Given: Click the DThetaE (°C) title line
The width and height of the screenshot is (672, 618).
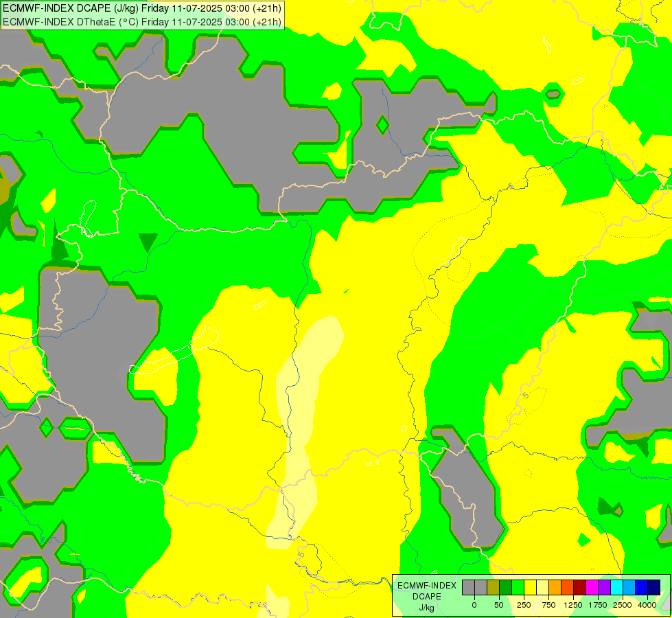Looking at the screenshot, I should (x=142, y=22).
